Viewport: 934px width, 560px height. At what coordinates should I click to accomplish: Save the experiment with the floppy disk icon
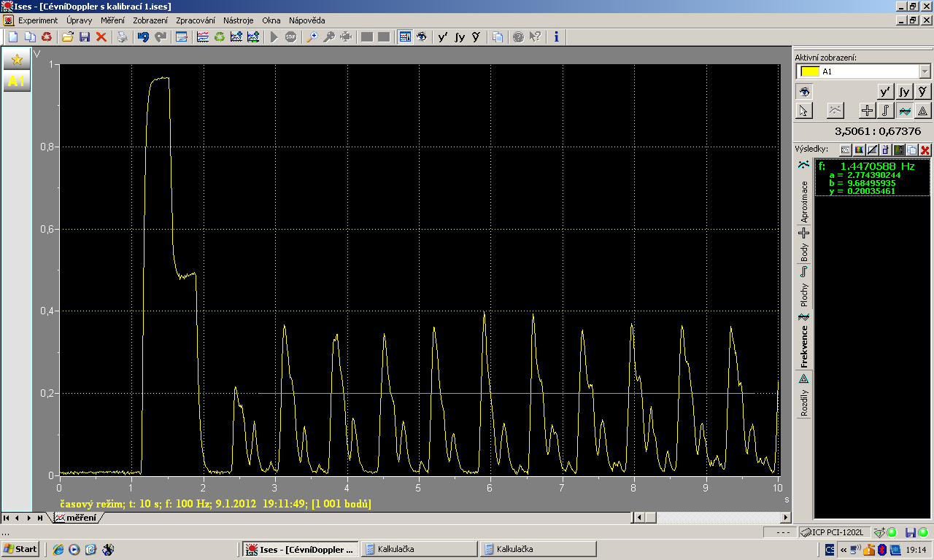coord(85,36)
